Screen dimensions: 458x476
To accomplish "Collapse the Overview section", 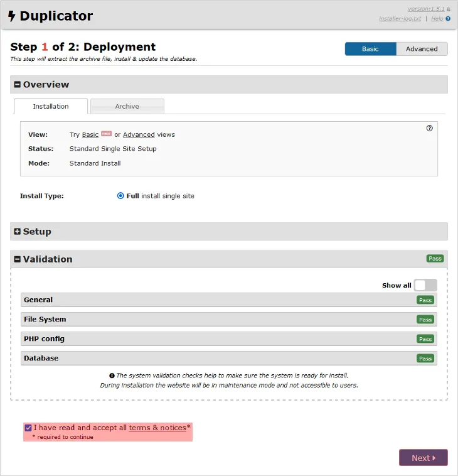I will point(229,84).
